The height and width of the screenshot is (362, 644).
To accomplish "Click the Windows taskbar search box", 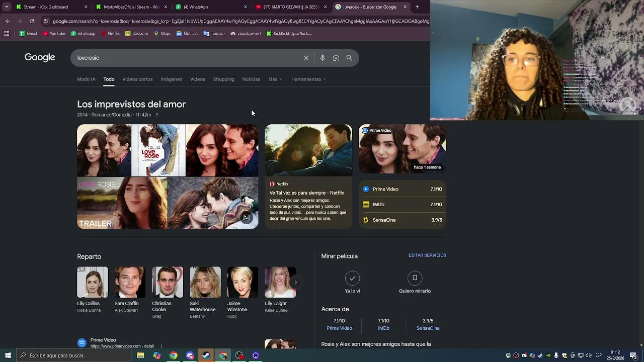I will click(x=74, y=355).
